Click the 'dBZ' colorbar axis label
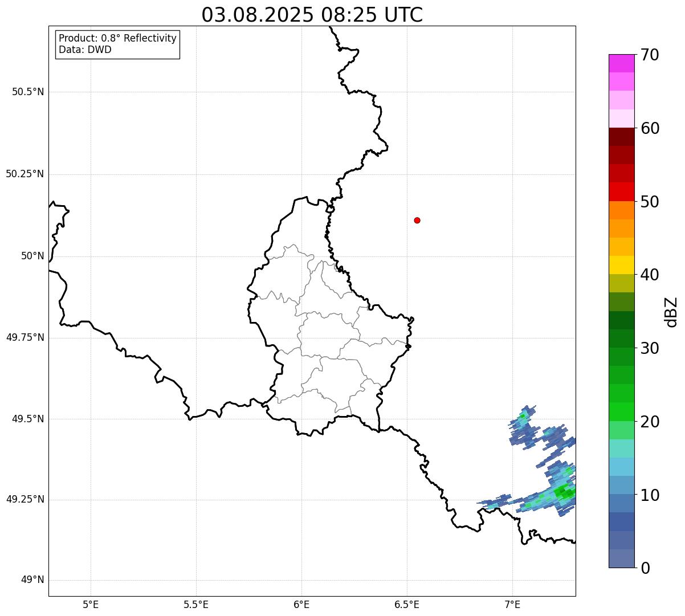685x616 pixels. tap(671, 311)
